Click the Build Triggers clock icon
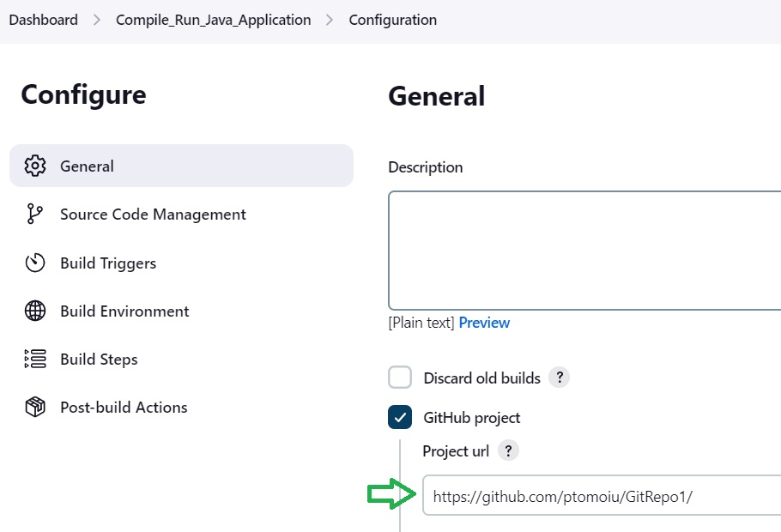This screenshot has width=781, height=532. pos(35,263)
